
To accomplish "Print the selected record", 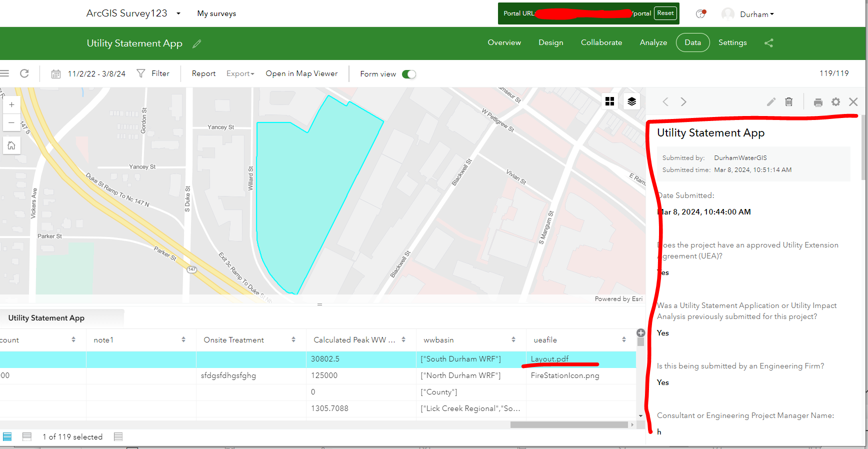I will point(818,102).
